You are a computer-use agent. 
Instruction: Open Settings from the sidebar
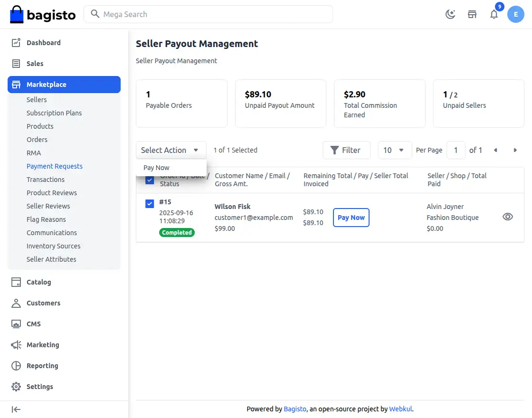(40, 387)
